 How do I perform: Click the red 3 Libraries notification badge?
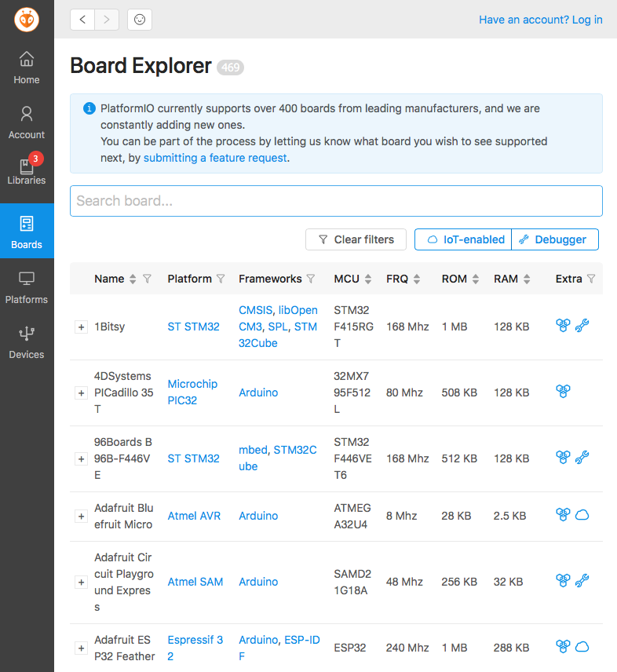click(35, 159)
